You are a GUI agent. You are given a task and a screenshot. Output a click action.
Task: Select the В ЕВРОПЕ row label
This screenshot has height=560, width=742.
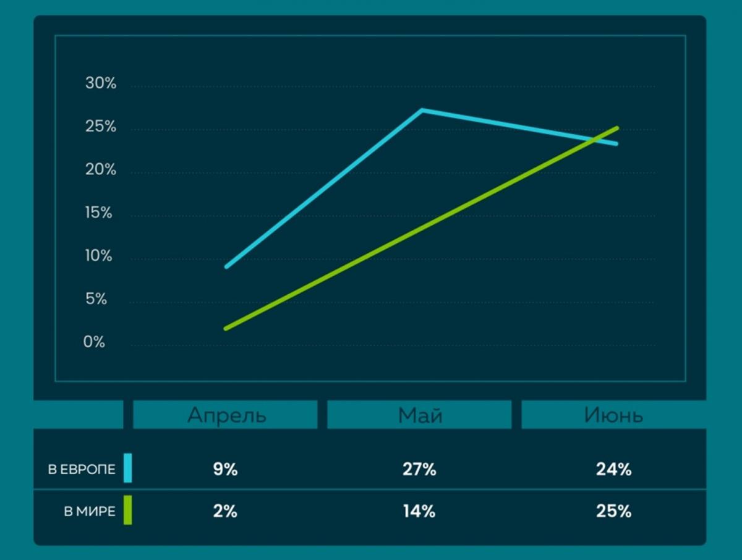[x=82, y=469]
